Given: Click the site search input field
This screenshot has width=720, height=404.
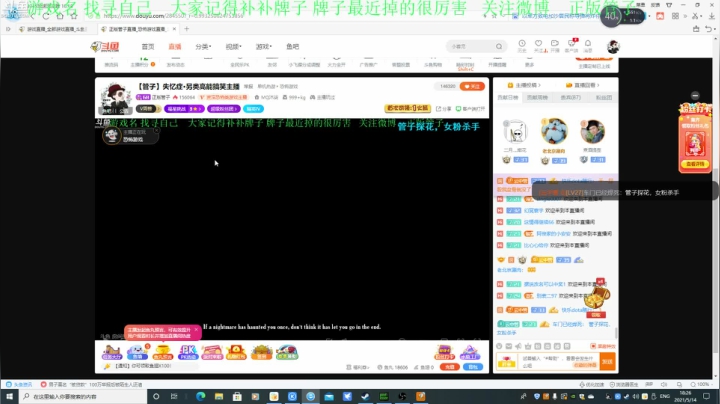Looking at the screenshot, I should pyautogui.click(x=471, y=46).
